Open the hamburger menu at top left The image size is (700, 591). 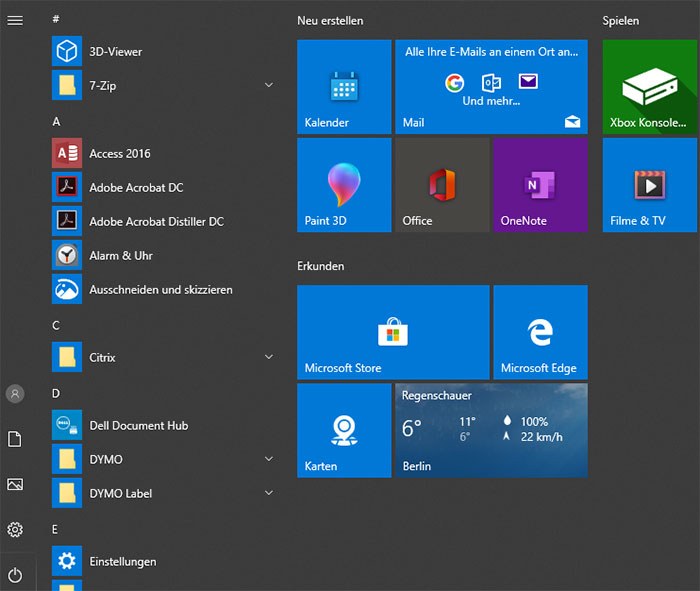[15, 21]
